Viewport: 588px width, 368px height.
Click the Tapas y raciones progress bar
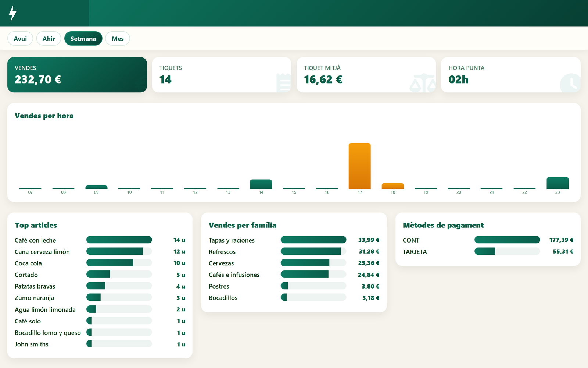[x=313, y=240]
